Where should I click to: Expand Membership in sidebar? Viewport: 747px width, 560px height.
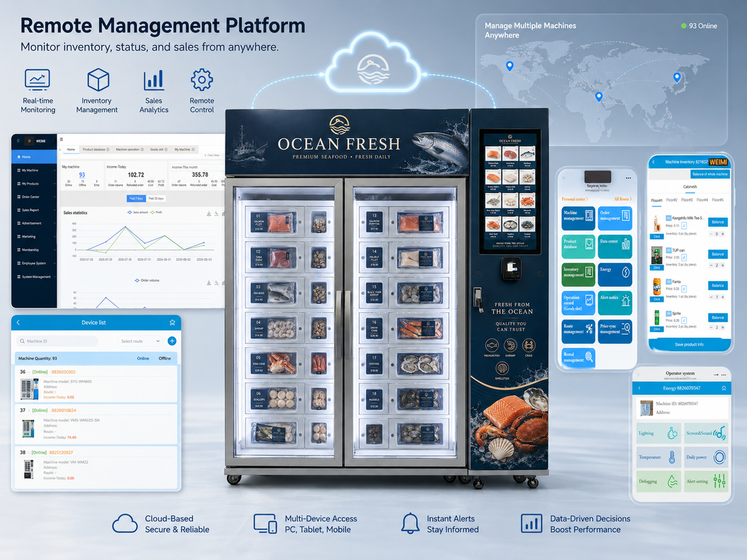click(x=34, y=250)
